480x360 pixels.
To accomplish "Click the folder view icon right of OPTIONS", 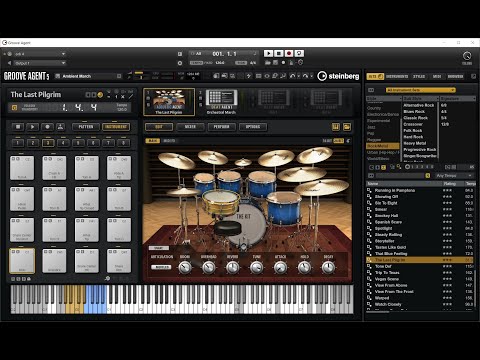I will pyautogui.click(x=347, y=127).
